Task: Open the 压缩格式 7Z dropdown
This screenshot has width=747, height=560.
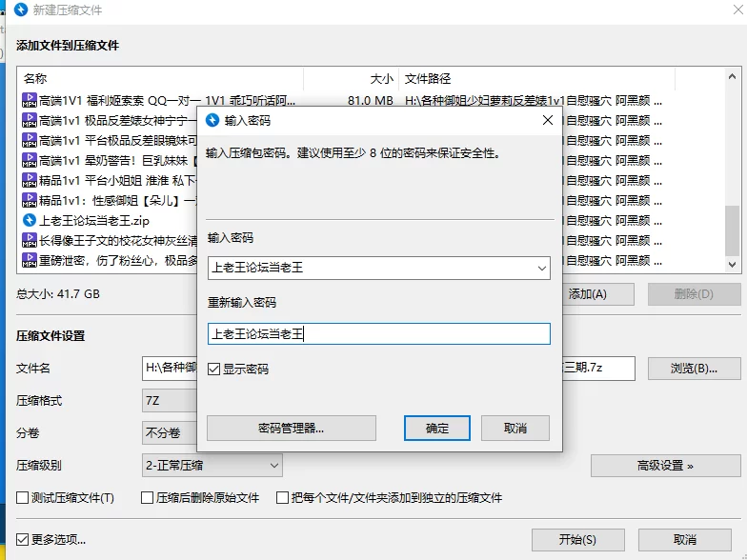Action: pos(170,400)
